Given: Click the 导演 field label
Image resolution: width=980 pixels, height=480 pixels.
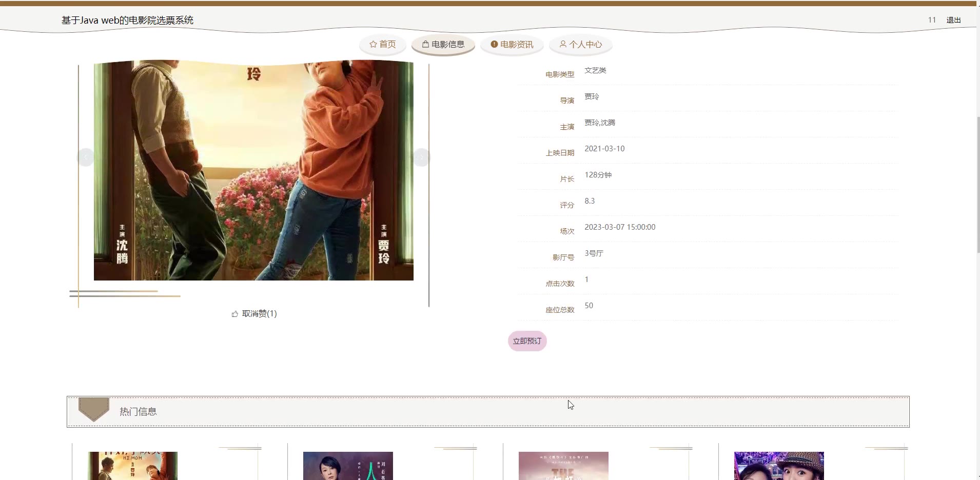Looking at the screenshot, I should pos(567,101).
